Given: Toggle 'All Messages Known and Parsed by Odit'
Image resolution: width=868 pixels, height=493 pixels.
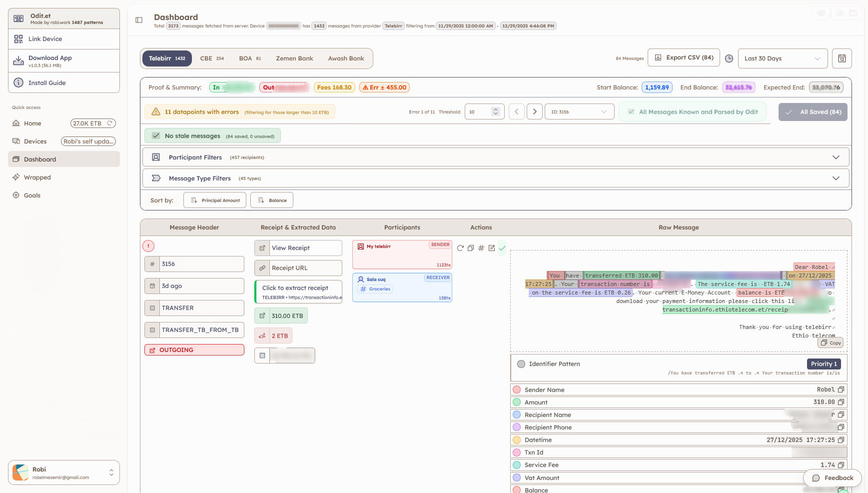Looking at the screenshot, I should [692, 111].
